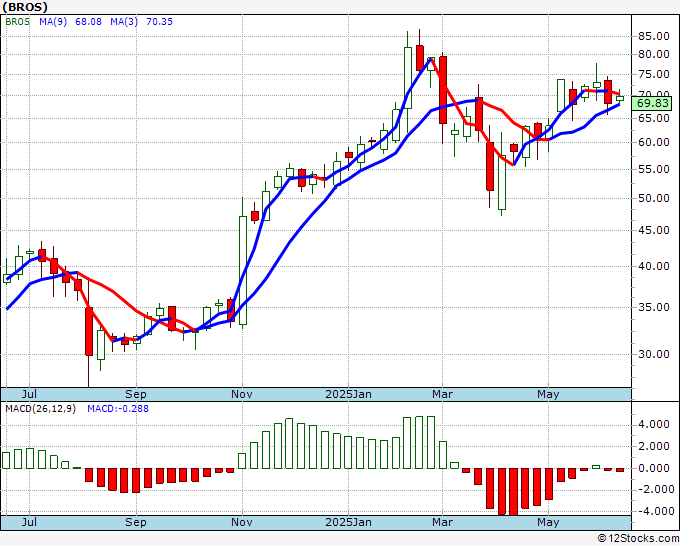This screenshot has height=546, width=680.
Task: Click Mar on the price chart time axis
Action: tap(442, 394)
